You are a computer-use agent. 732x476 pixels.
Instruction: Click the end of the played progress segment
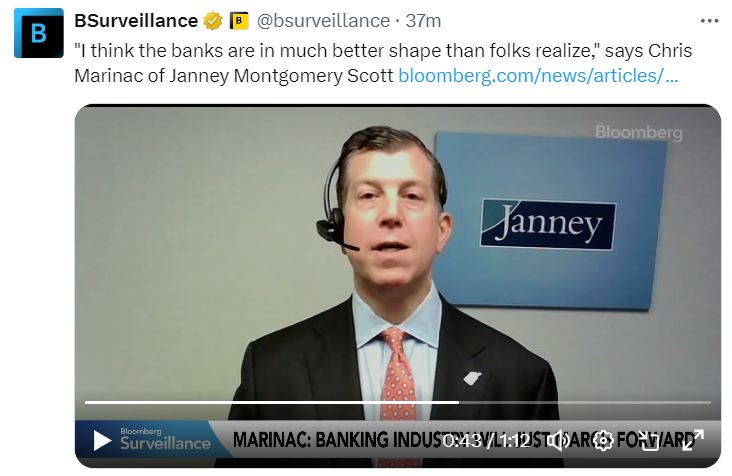[458, 402]
